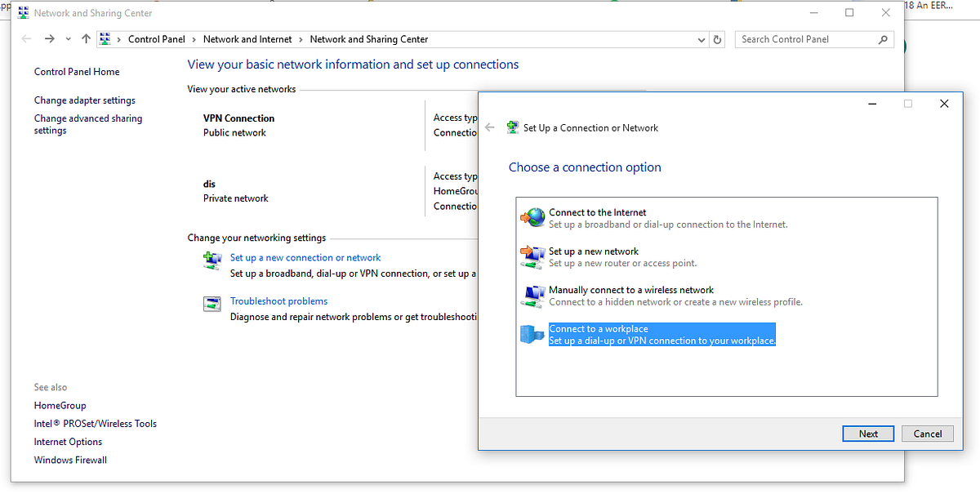Maximize the Network and Sharing Center window
This screenshot has height=494, width=980.
tap(849, 13)
